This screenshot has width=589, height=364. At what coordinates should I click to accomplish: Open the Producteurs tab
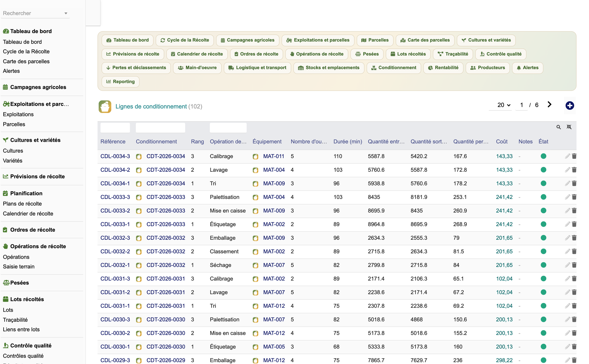(x=488, y=68)
